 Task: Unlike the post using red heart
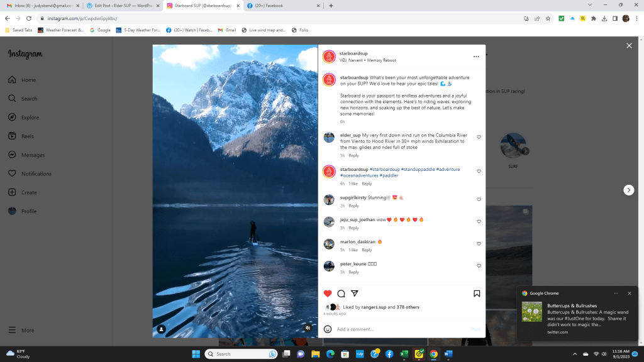328,293
